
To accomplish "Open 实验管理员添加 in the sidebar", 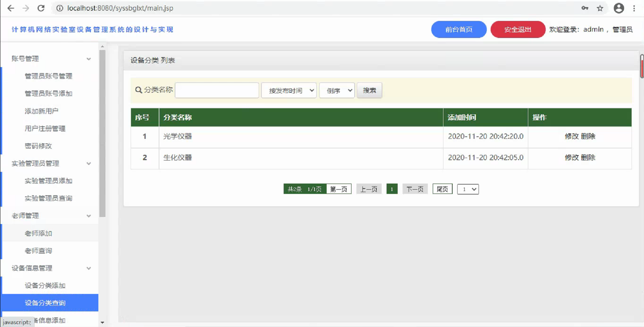I will pos(49,181).
